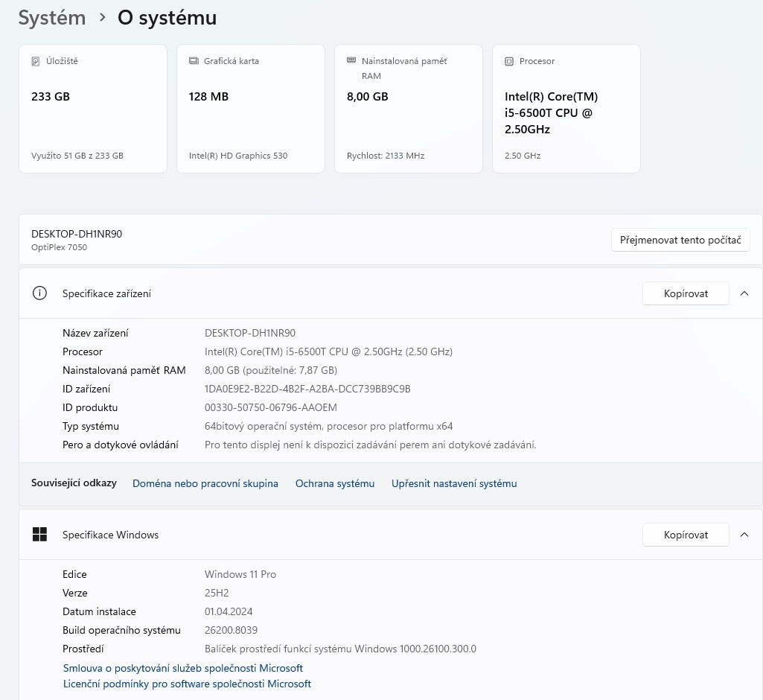
Task: Select Datum instalace value 01.04.2024
Action: coord(229,611)
